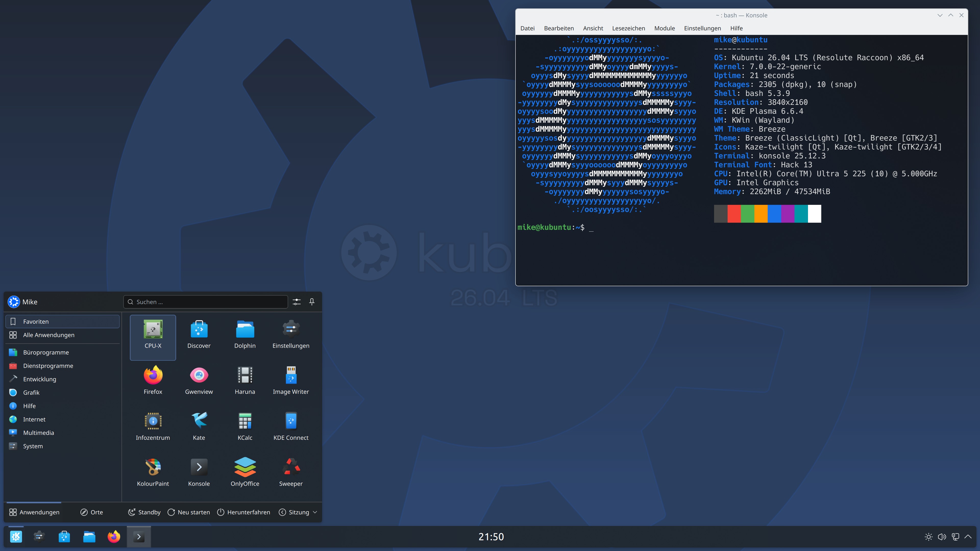The height and width of the screenshot is (551, 980).
Task: Click the red color block in Konsole
Action: (x=734, y=214)
